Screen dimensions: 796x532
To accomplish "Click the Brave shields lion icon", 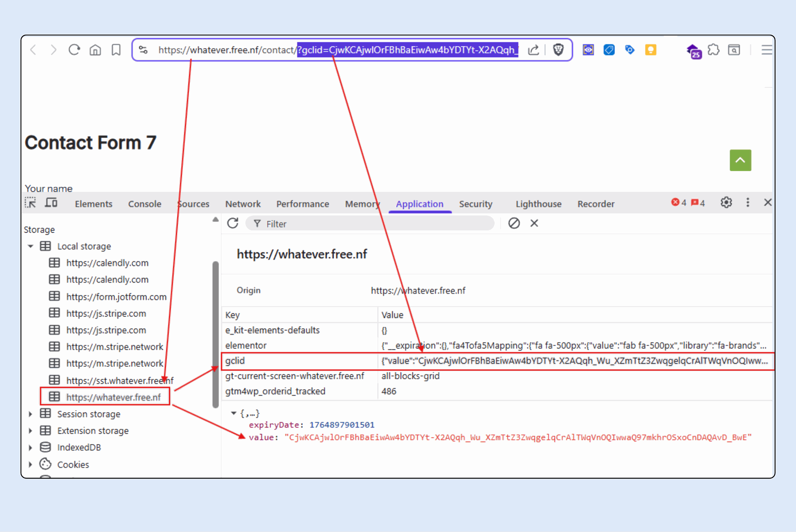I will [x=558, y=50].
